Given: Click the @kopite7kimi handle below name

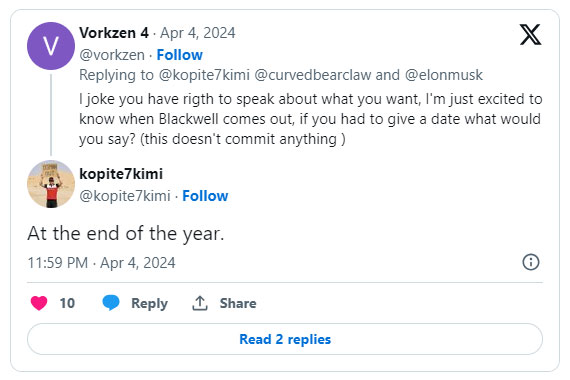Looking at the screenshot, I should click(125, 196).
